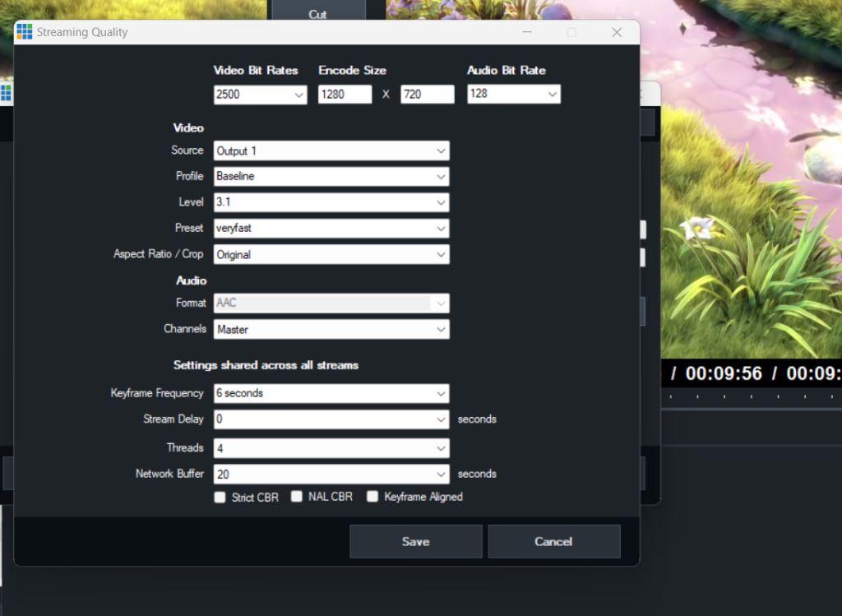Check the Keyframe Aligned option
The height and width of the screenshot is (616, 842).
pyautogui.click(x=372, y=497)
